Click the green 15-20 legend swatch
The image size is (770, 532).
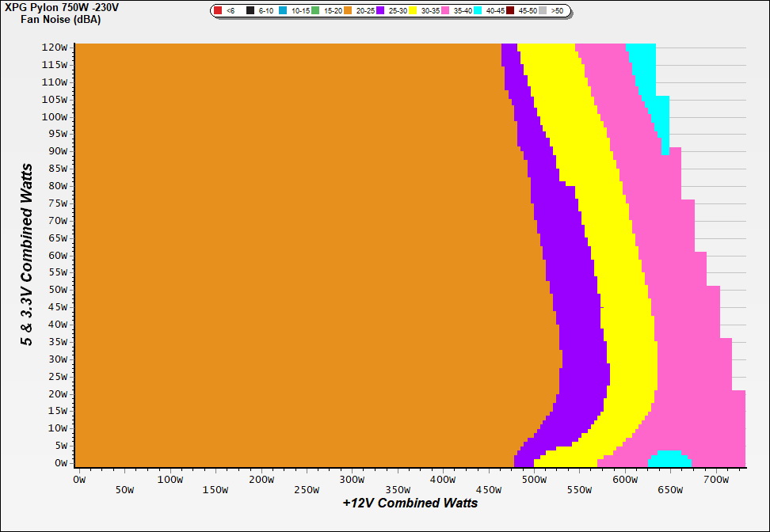315,11
